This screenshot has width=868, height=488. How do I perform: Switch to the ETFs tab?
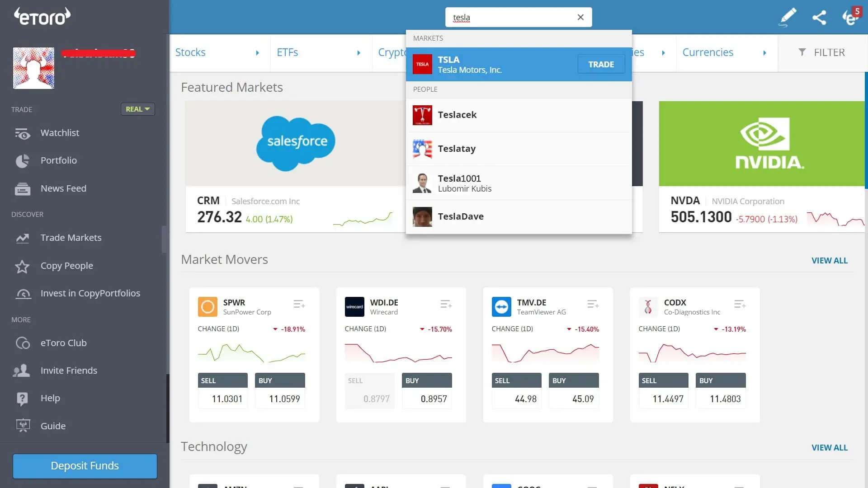coord(288,52)
